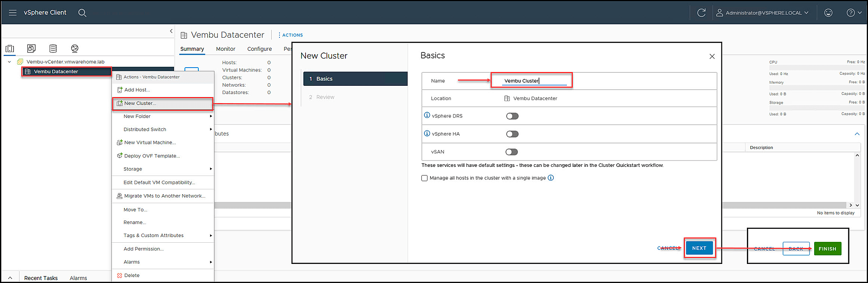
Task: Click the red Delete icon
Action: click(x=119, y=275)
